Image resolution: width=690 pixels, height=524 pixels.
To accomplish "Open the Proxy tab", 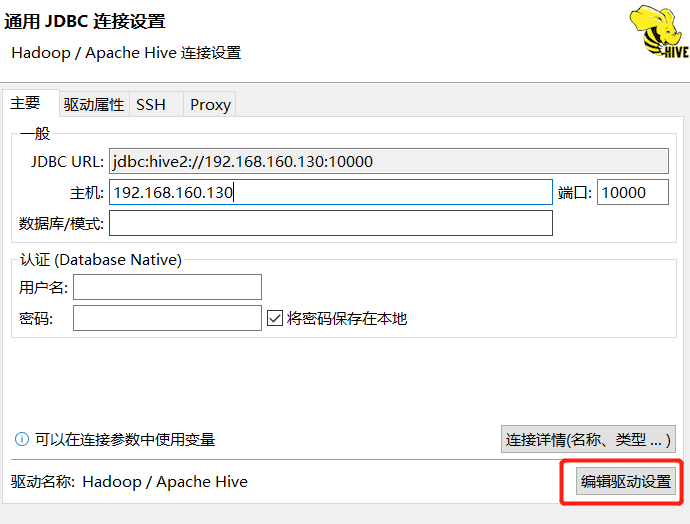I will (x=210, y=105).
